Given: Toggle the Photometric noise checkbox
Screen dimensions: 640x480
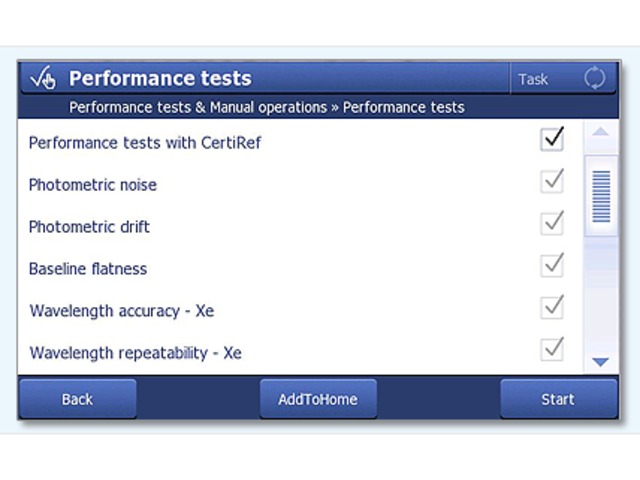Looking at the screenshot, I should coord(552,182).
